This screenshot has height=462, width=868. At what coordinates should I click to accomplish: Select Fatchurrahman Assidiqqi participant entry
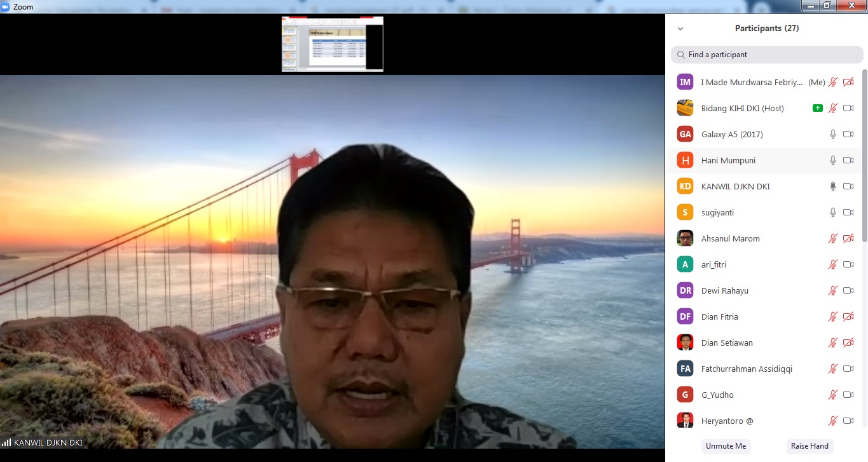[746, 369]
